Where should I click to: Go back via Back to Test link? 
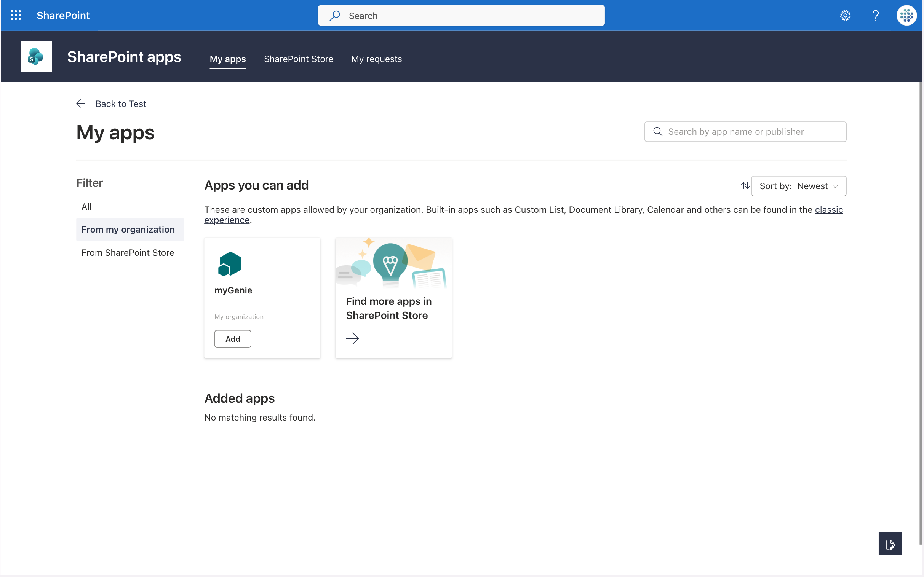pos(121,104)
